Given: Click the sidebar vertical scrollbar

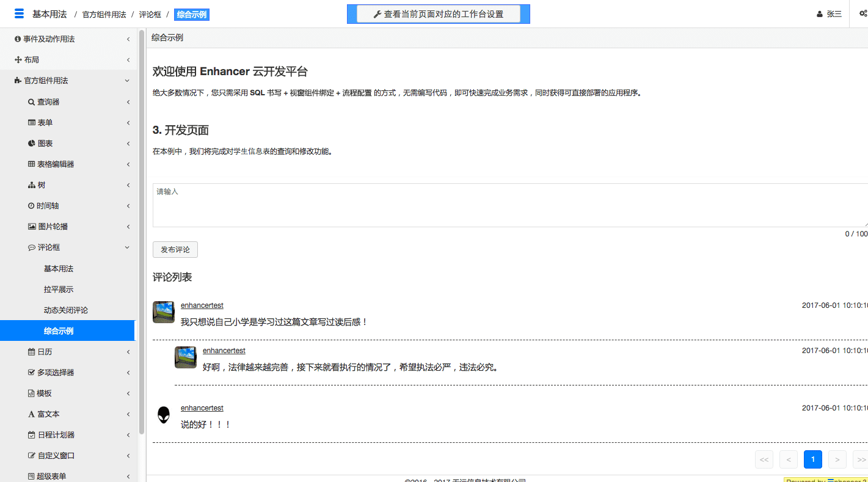Looking at the screenshot, I should pyautogui.click(x=142, y=232).
